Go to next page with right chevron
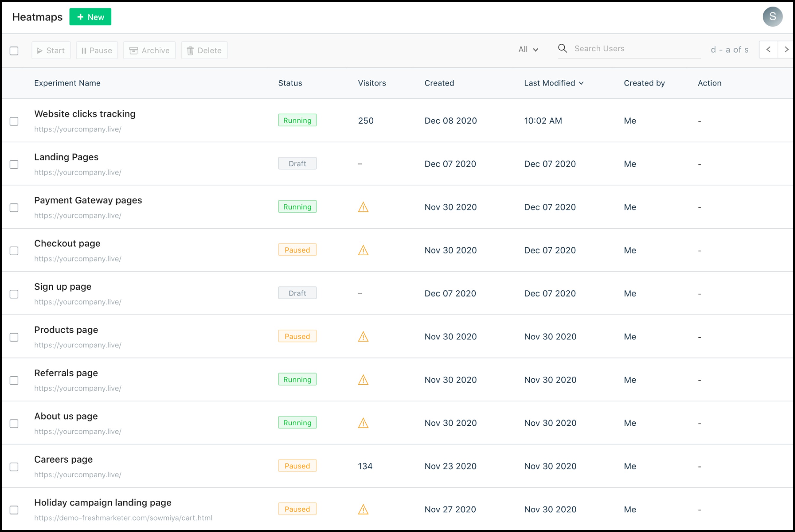This screenshot has width=795, height=532. coord(786,50)
